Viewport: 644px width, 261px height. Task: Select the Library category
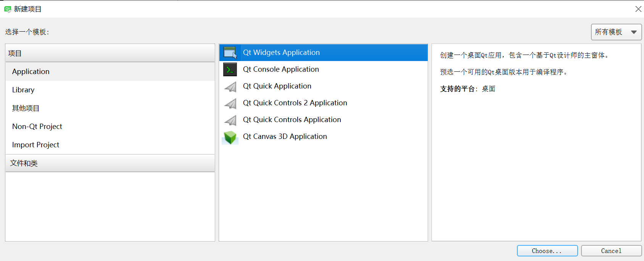tap(23, 90)
